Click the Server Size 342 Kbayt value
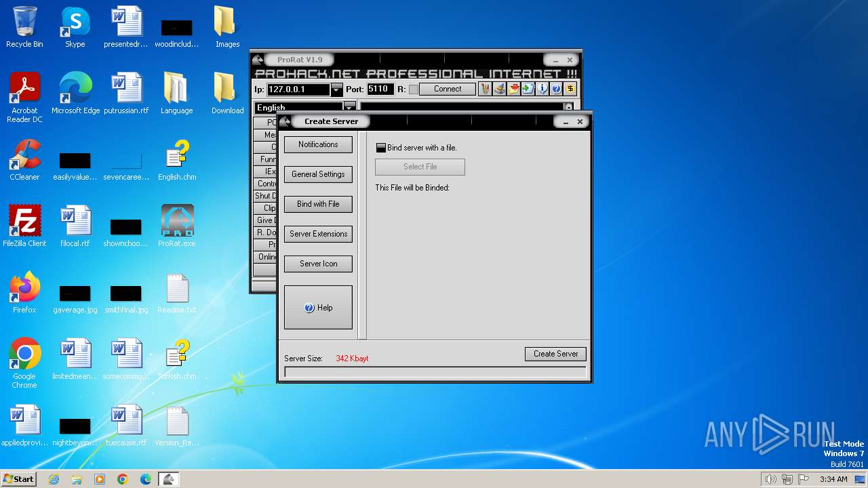Viewport: 868px width, 488px height. tap(352, 359)
